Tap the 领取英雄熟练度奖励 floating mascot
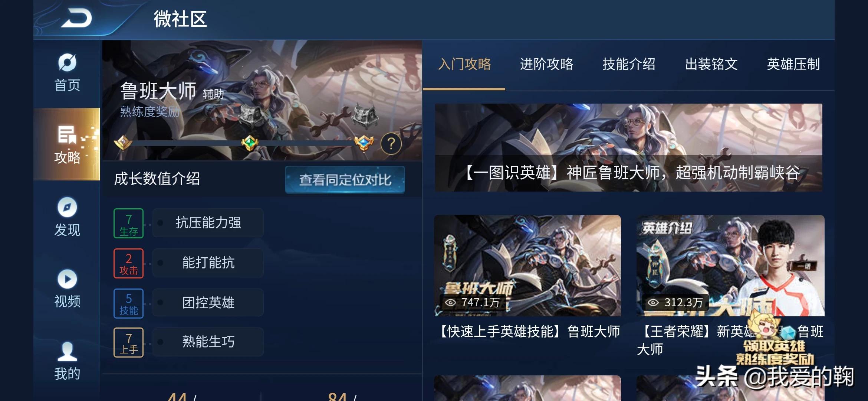 tap(775, 340)
